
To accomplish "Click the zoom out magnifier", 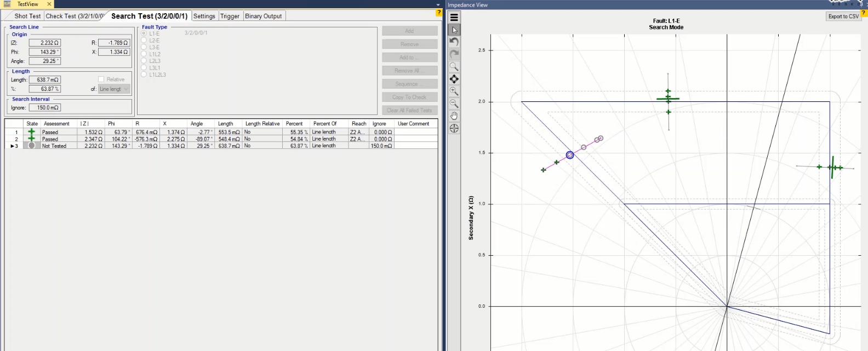I will pos(454,103).
